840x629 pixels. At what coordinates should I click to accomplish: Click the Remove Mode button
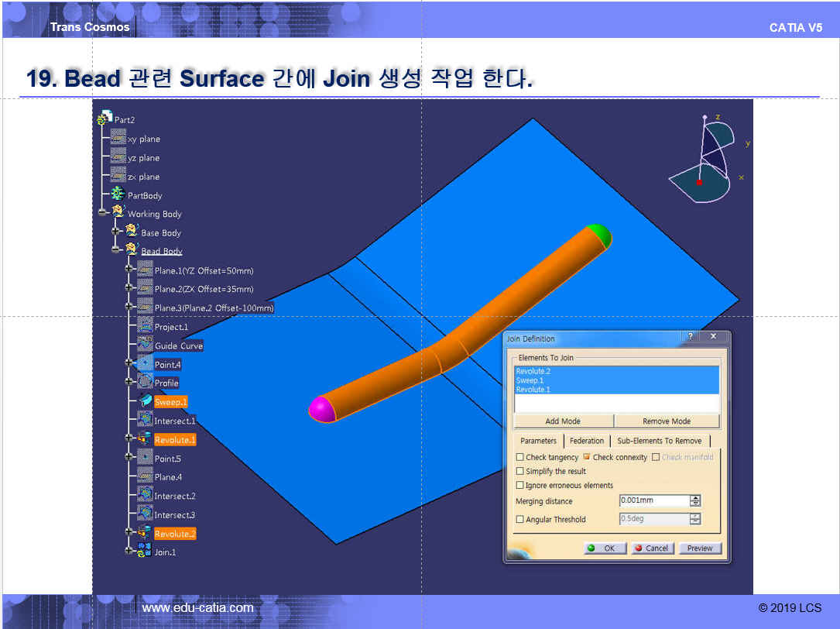(x=667, y=421)
